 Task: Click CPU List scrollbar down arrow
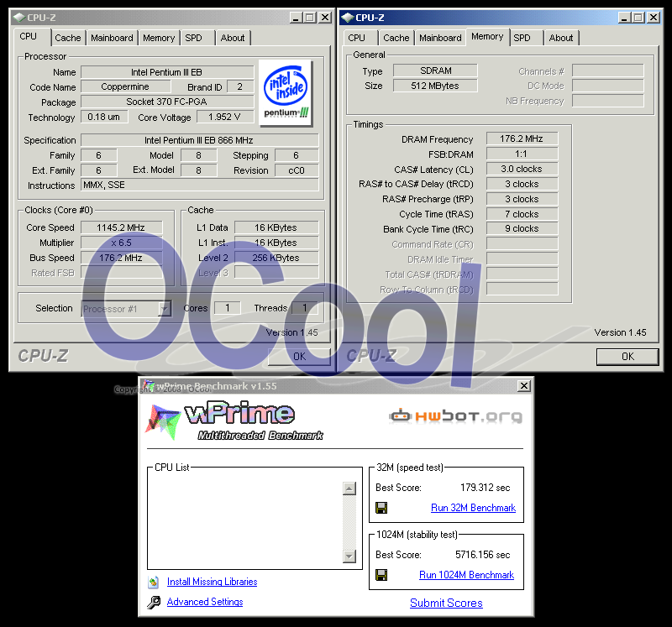[x=349, y=556]
